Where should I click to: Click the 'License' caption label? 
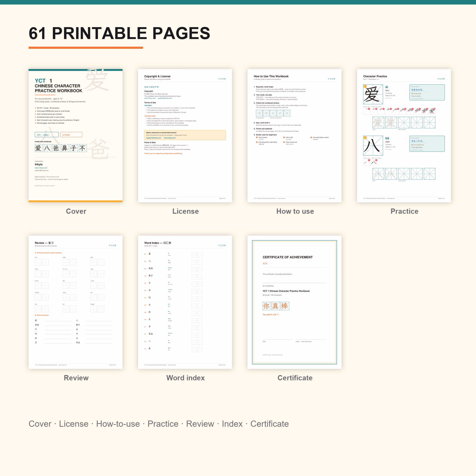pos(186,211)
